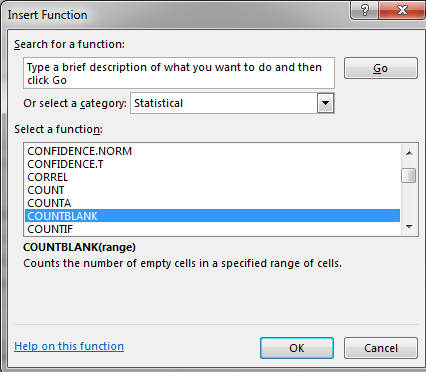Click the highlighted COUNTBLANK item
The image size is (426, 372).
click(212, 216)
